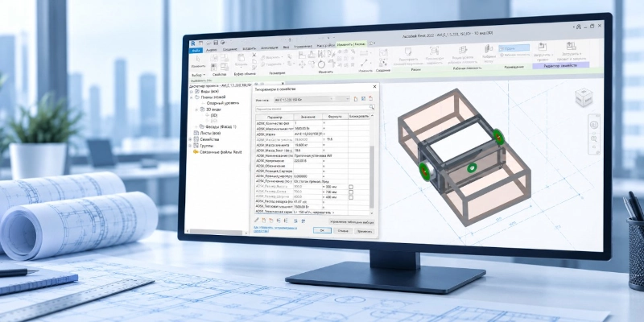Click the Применить button in the dialog
Image resolution: width=644 pixels, height=322 pixels.
(365, 231)
